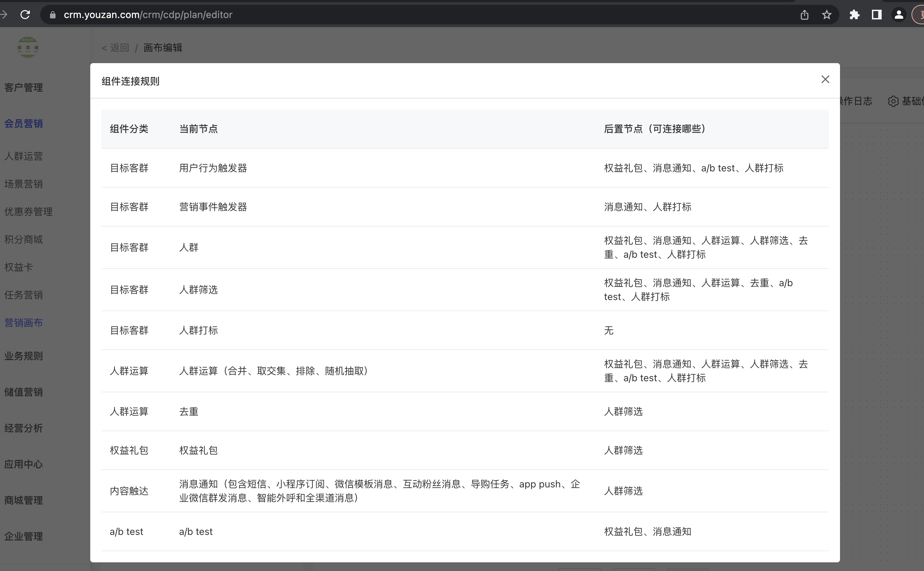The height and width of the screenshot is (571, 924).
Task: Click the 无 cell in 人群打标 row
Action: tap(608, 331)
